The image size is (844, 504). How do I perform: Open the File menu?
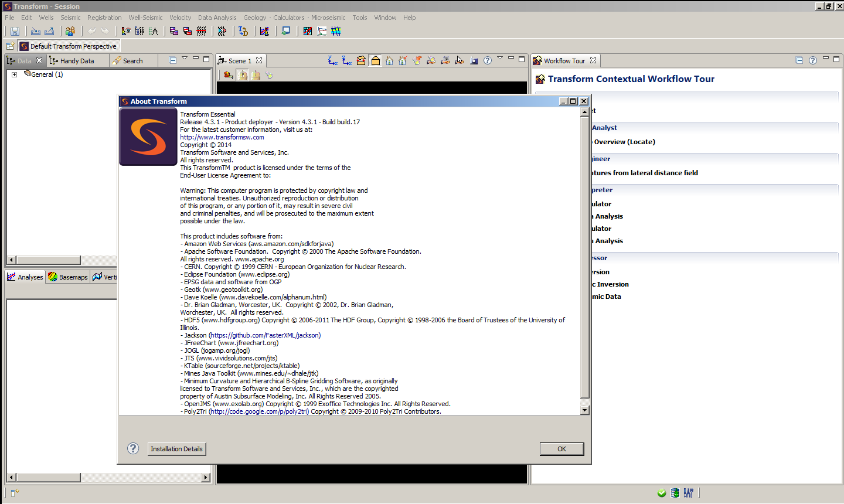pyautogui.click(x=10, y=18)
